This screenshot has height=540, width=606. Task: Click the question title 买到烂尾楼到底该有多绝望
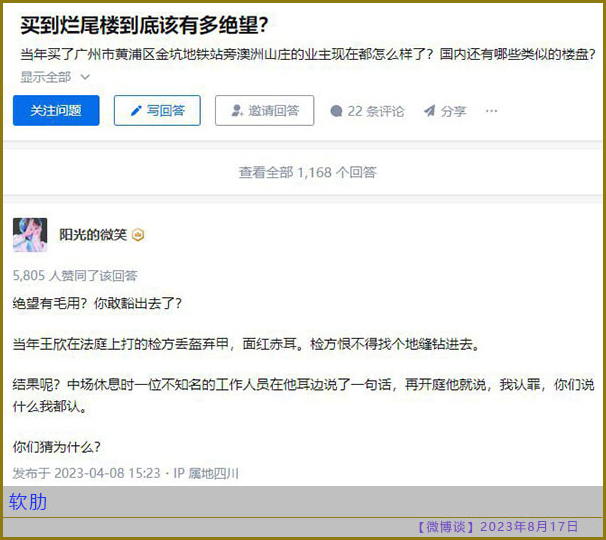pos(144,26)
